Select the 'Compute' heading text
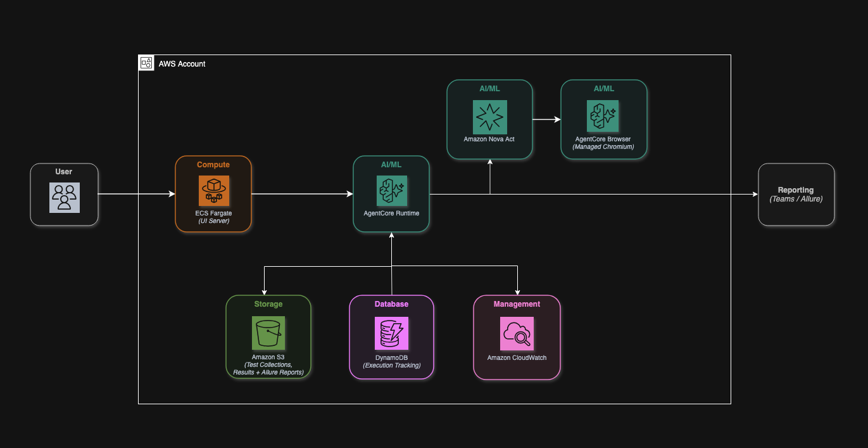Image resolution: width=868 pixels, height=448 pixels. 213,165
